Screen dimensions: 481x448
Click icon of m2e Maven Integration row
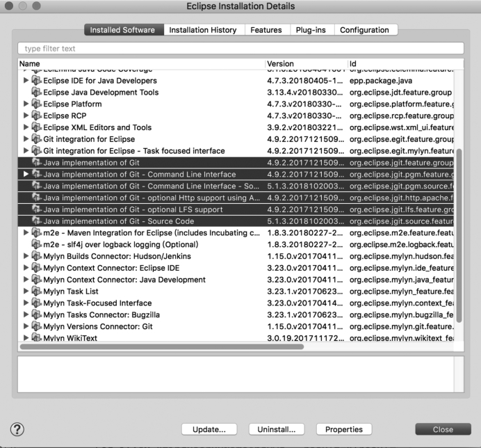point(37,233)
